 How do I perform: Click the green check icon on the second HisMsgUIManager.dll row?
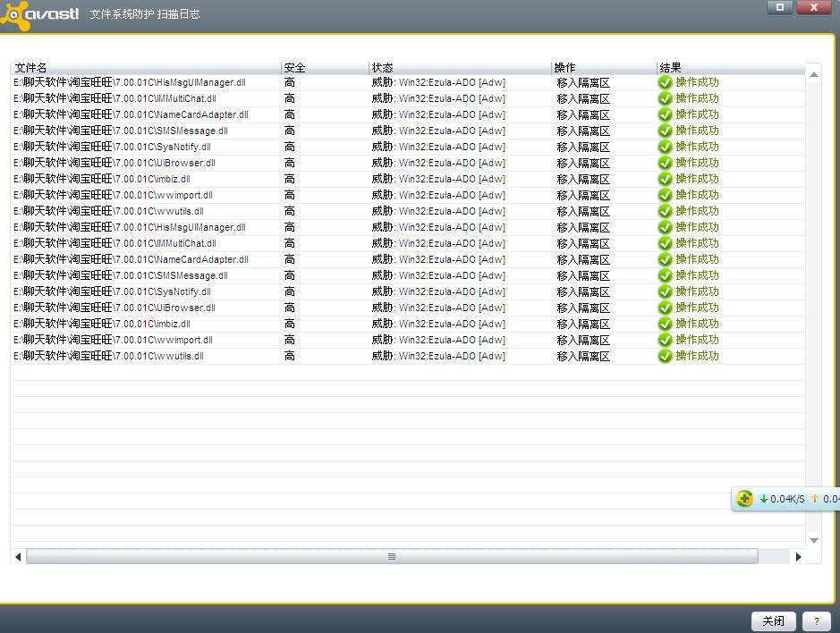[665, 227]
